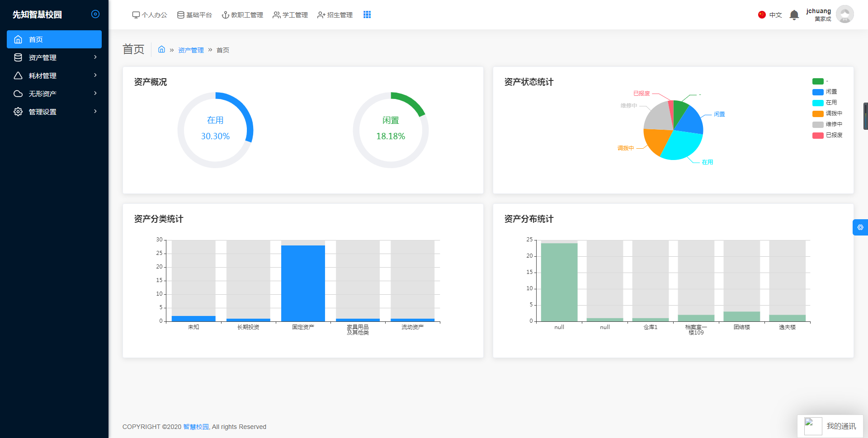
Task: Click the jchuang username
Action: pyautogui.click(x=819, y=11)
